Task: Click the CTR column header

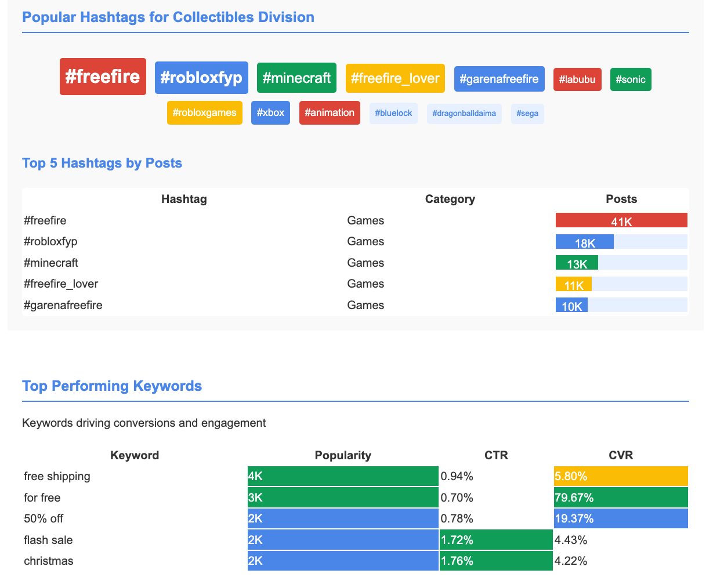Action: [x=496, y=455]
